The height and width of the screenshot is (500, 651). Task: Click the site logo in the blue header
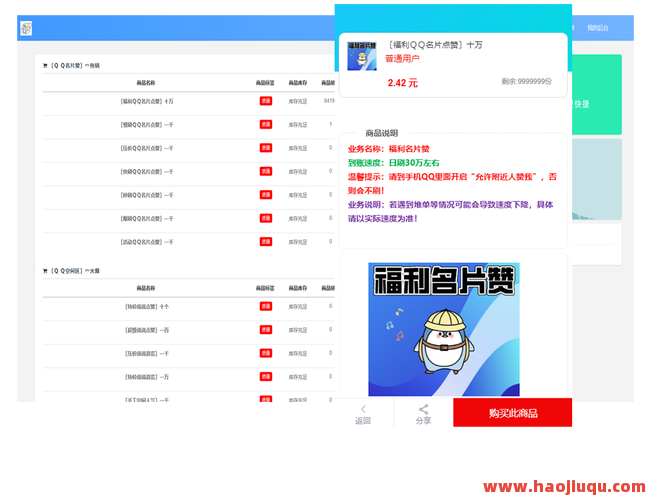click(x=26, y=28)
